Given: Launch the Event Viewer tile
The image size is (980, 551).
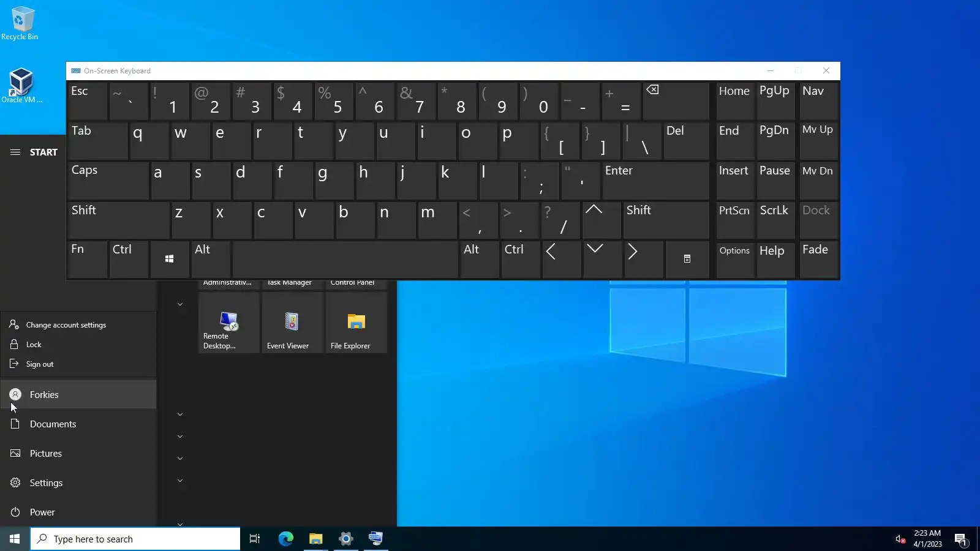Looking at the screenshot, I should 292,323.
